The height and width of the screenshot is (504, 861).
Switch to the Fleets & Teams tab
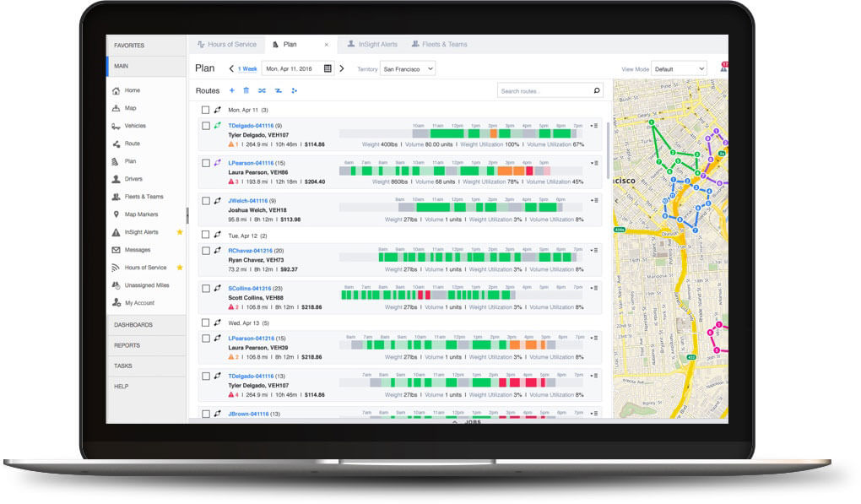click(439, 45)
